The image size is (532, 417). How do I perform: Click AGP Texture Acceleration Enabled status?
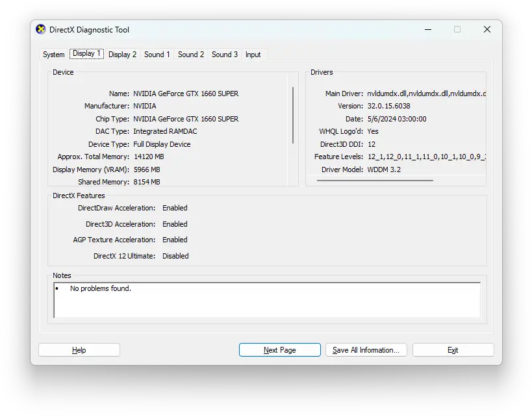pos(175,240)
